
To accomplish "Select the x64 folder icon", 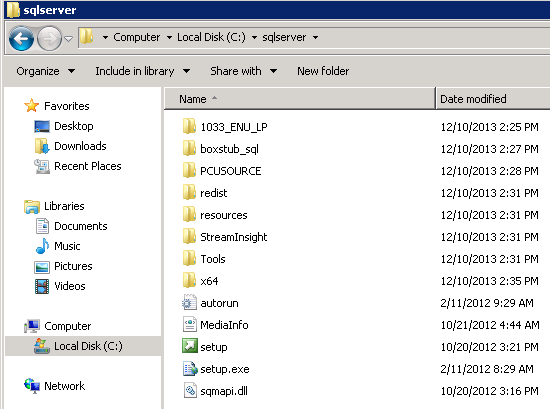I will pos(189,281).
